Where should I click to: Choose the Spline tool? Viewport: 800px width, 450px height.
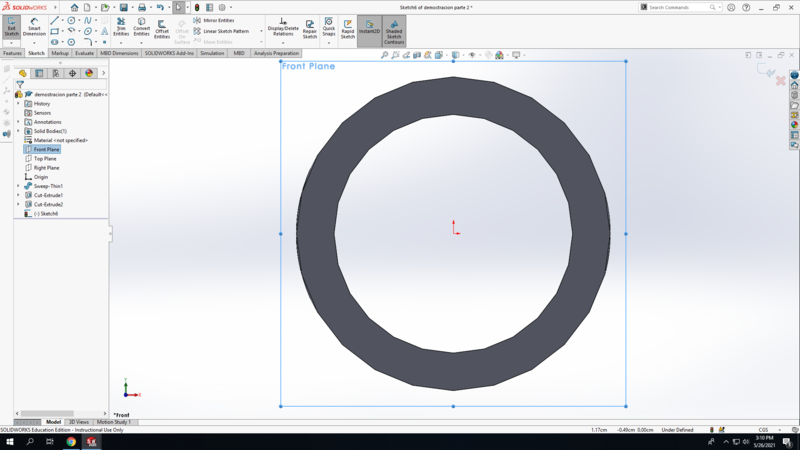pyautogui.click(x=88, y=20)
